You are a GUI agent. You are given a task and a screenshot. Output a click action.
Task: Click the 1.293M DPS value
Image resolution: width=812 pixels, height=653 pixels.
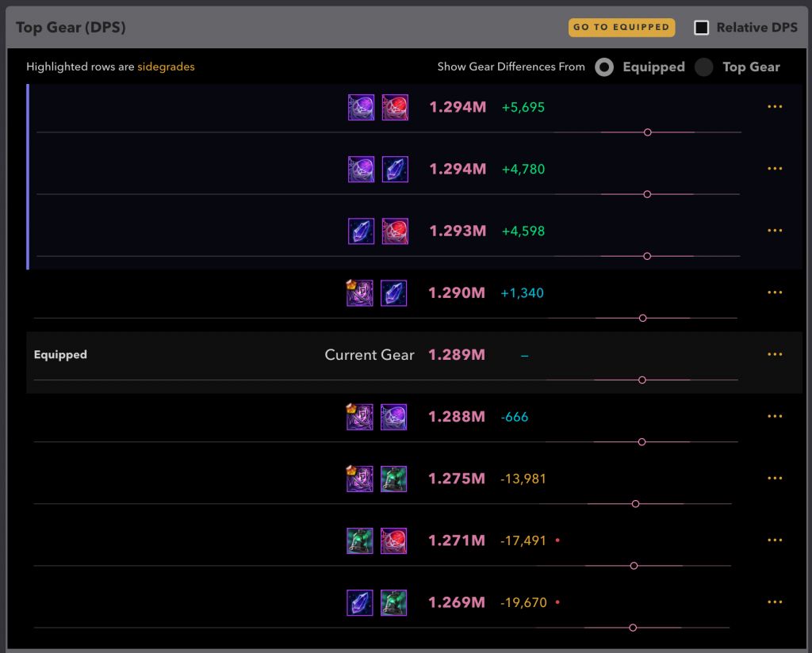458,231
